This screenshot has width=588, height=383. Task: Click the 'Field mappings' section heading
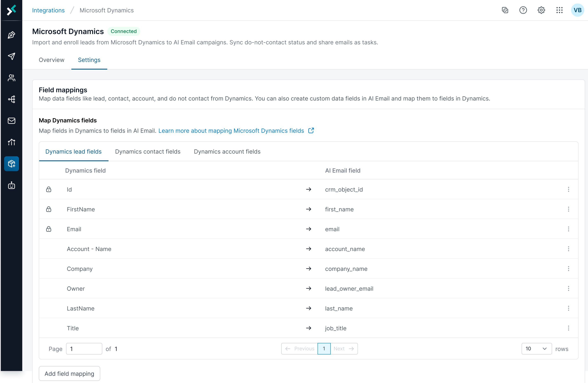(x=63, y=90)
